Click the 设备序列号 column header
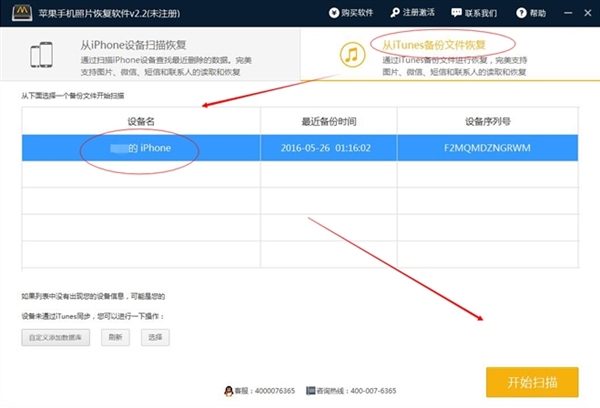 tap(488, 121)
